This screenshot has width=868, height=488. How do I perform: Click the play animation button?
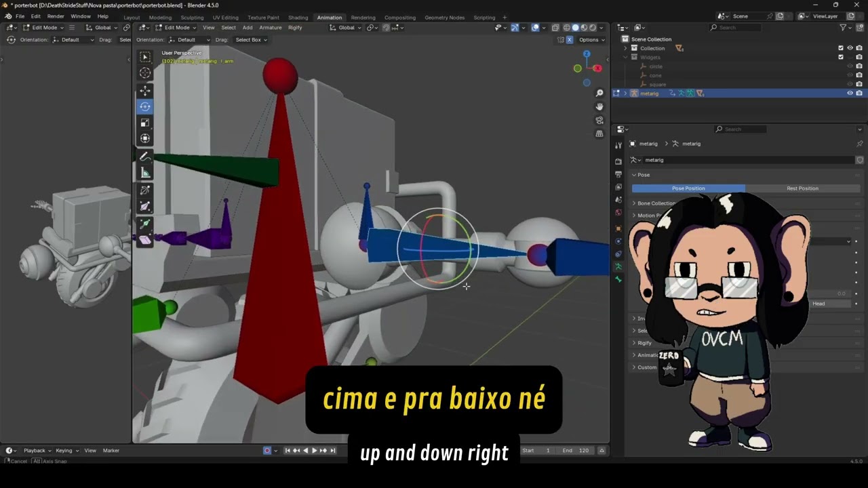(314, 450)
